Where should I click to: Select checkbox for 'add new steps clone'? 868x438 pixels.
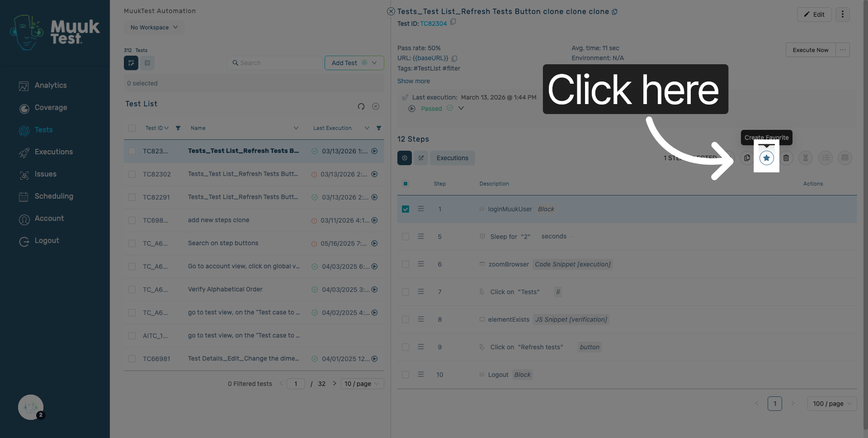point(132,220)
